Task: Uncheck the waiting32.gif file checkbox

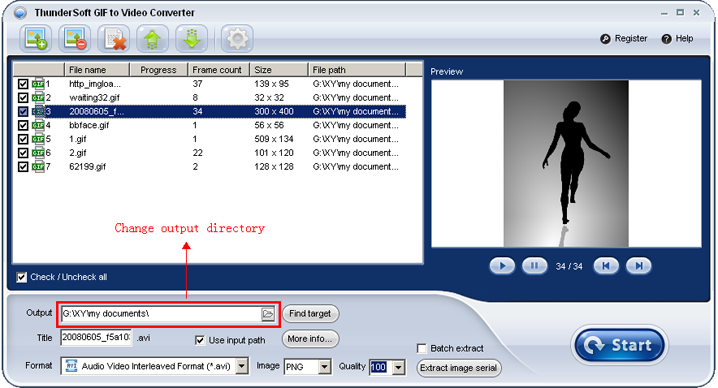Action: tap(23, 98)
